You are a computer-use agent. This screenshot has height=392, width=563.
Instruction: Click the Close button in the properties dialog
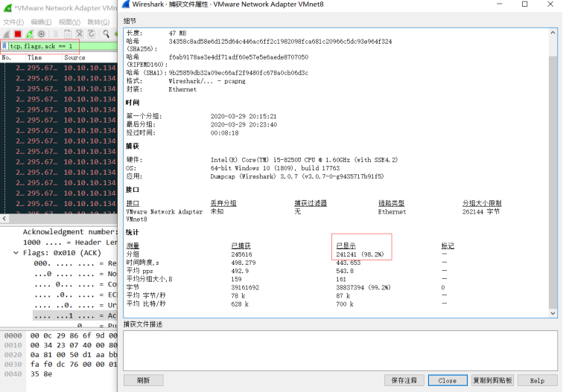448,380
